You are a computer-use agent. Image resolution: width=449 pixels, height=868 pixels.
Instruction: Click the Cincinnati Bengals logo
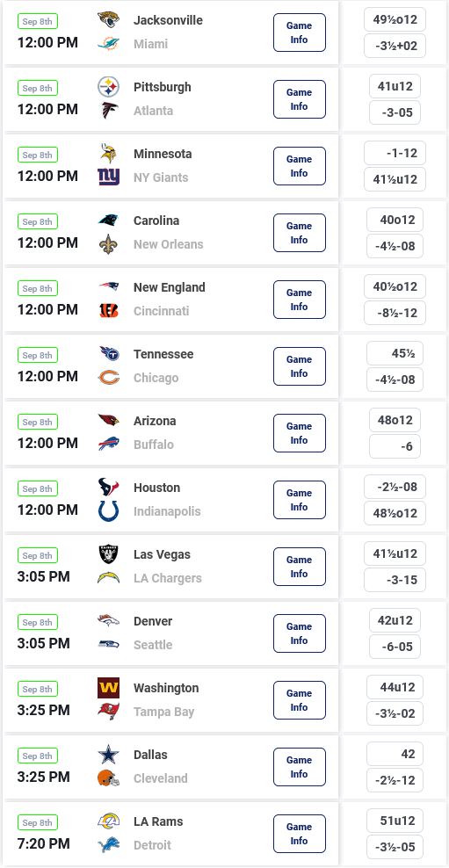coord(108,311)
